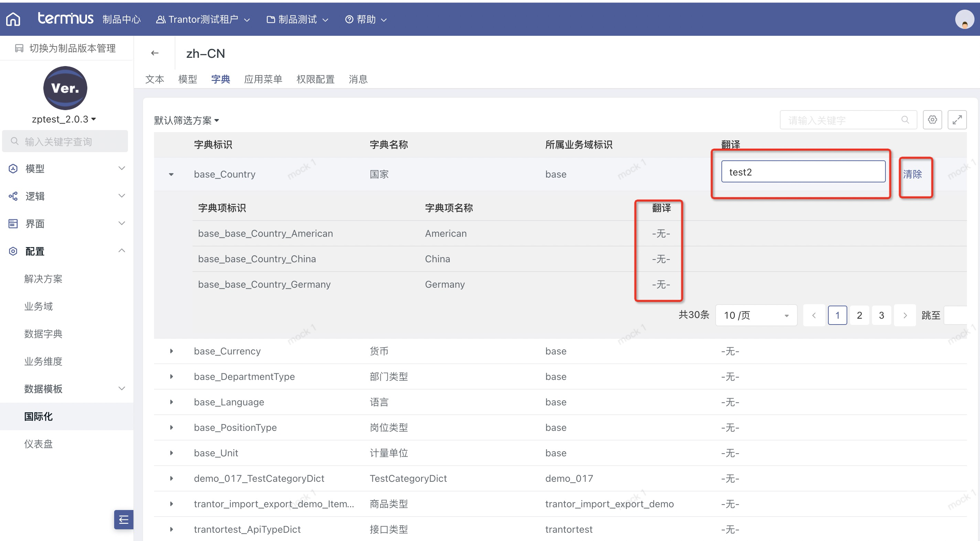Expand the trantor_import_export_demo_Item row
980x541 pixels.
[171, 504]
